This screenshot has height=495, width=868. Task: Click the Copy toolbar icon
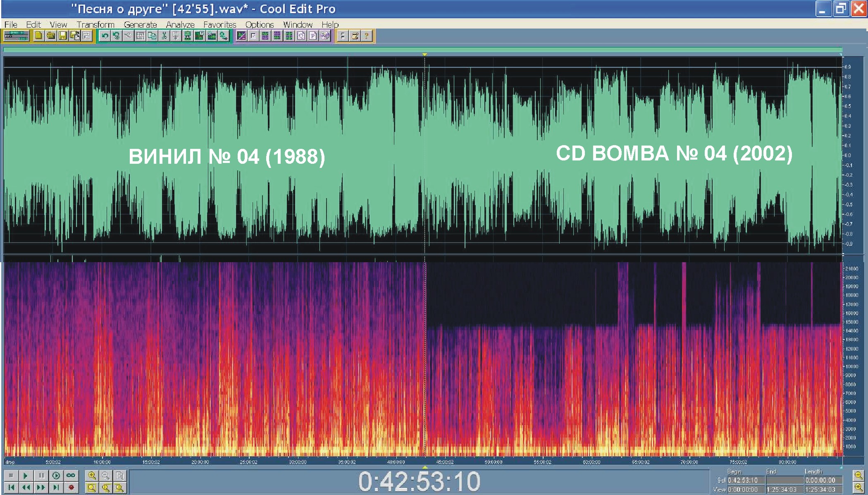(x=152, y=36)
